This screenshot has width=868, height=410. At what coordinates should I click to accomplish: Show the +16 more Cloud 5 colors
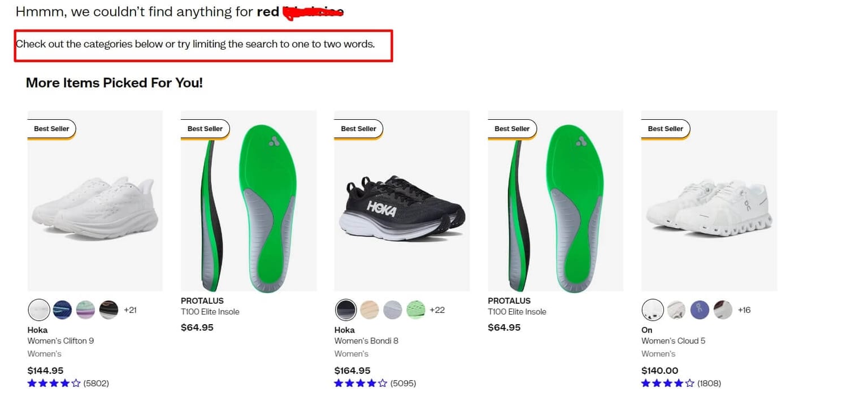coord(744,309)
